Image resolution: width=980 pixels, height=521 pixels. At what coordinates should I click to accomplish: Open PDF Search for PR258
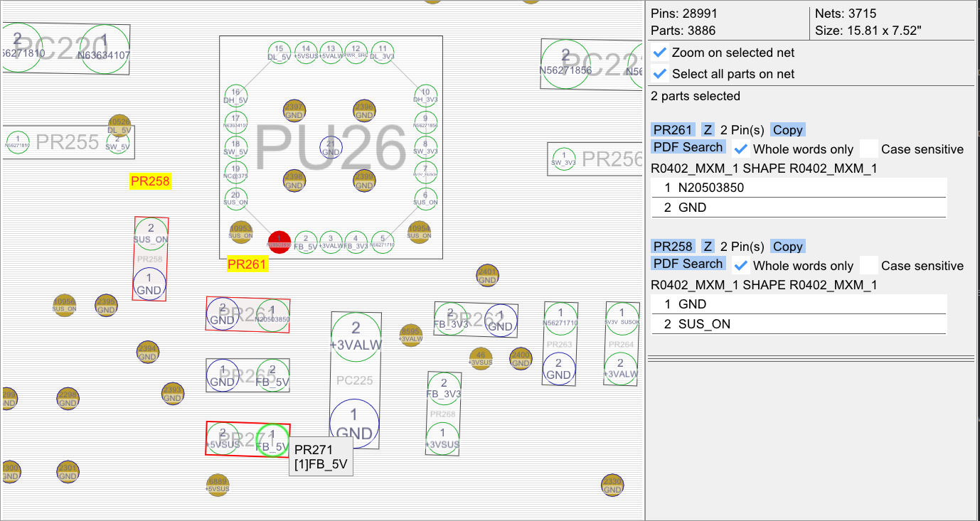click(688, 264)
